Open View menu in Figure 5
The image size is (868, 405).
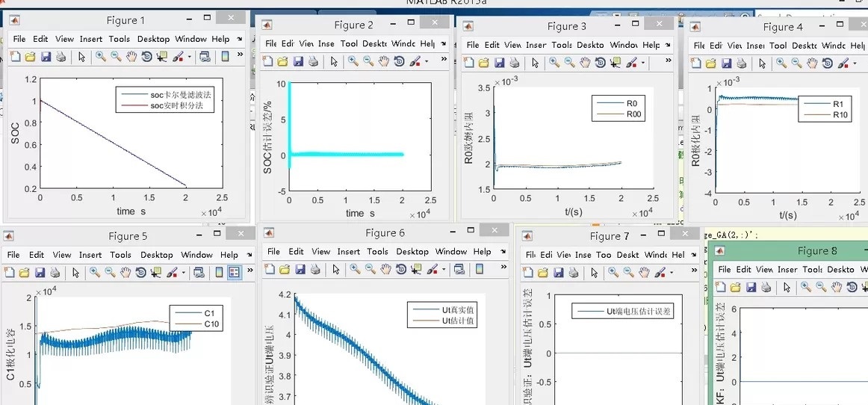[62, 255]
